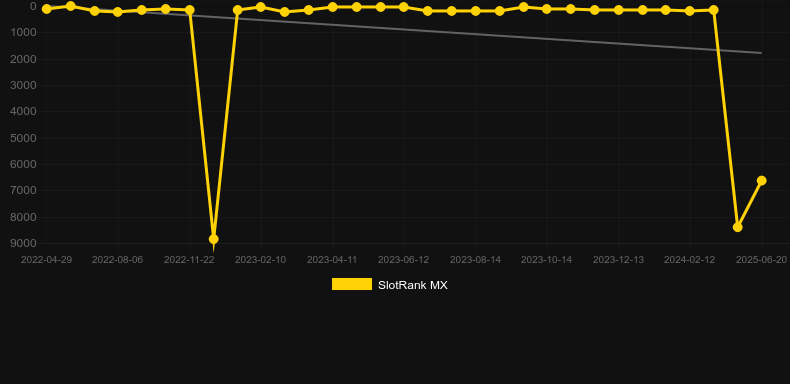The image size is (790, 384).
Task: Click the data point above 2022-08-06
Action: point(118,12)
